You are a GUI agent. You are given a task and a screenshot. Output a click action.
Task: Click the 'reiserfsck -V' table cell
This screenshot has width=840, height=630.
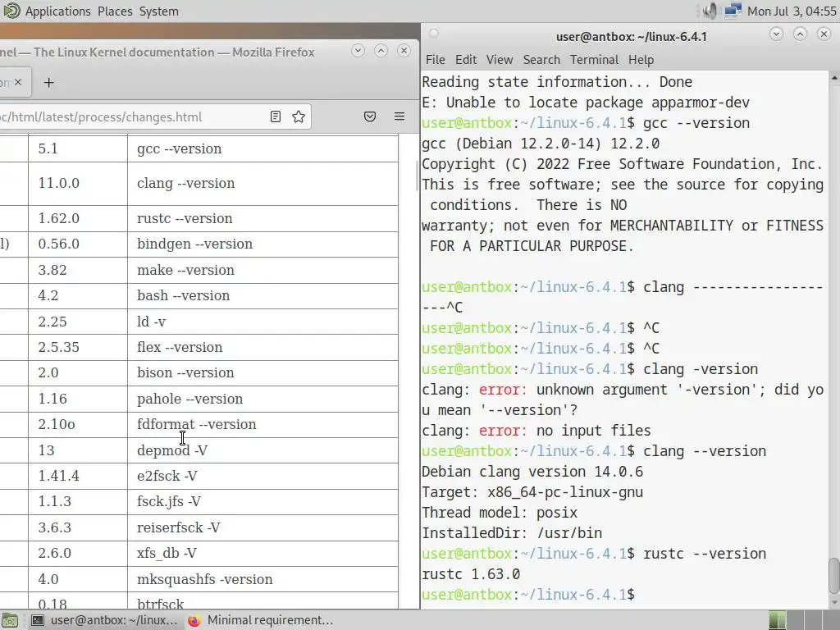click(262, 527)
